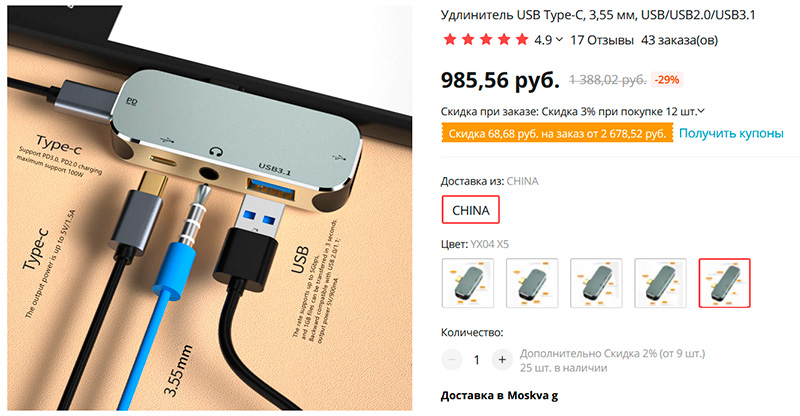Open the main USB hub product image

[x=210, y=208]
